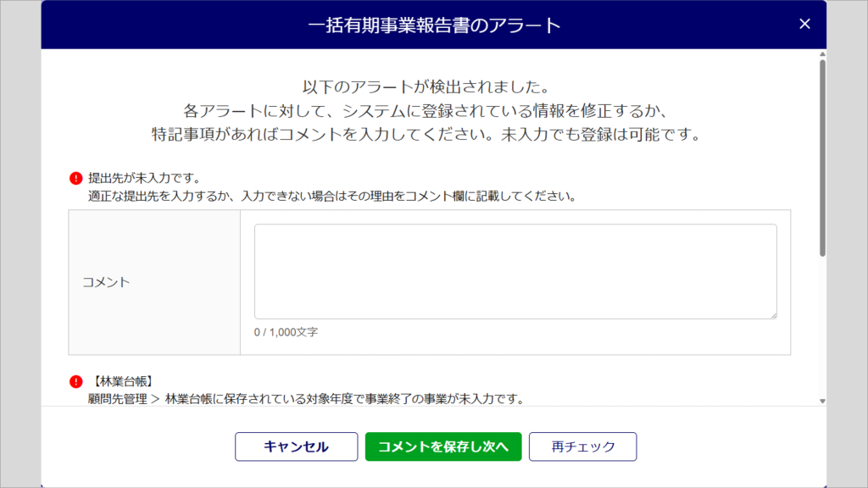This screenshot has height=488, width=868.
Task: Click the textarea resize grip corner icon
Action: (x=773, y=315)
